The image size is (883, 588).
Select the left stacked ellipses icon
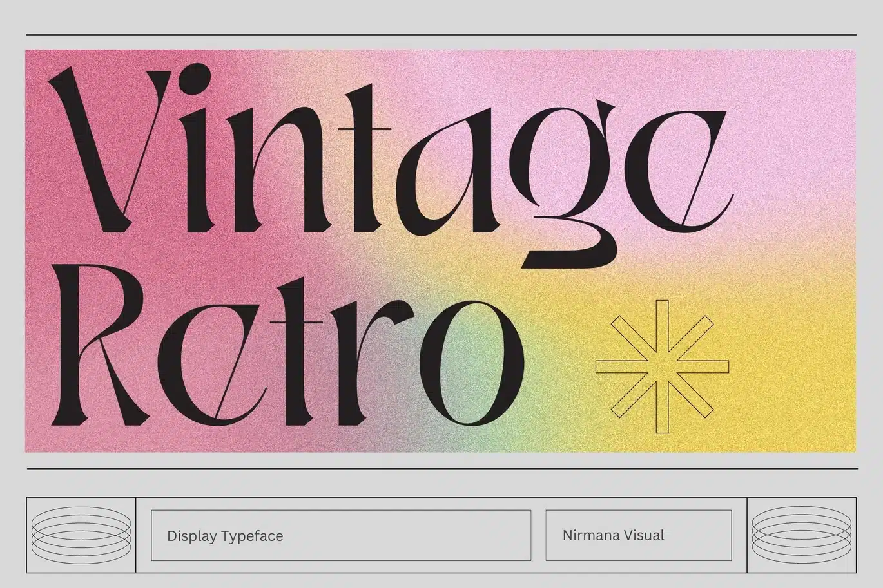tap(81, 535)
